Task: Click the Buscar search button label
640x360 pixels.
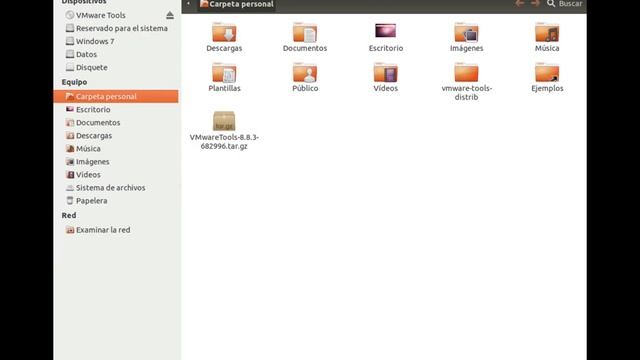Action: click(x=570, y=4)
